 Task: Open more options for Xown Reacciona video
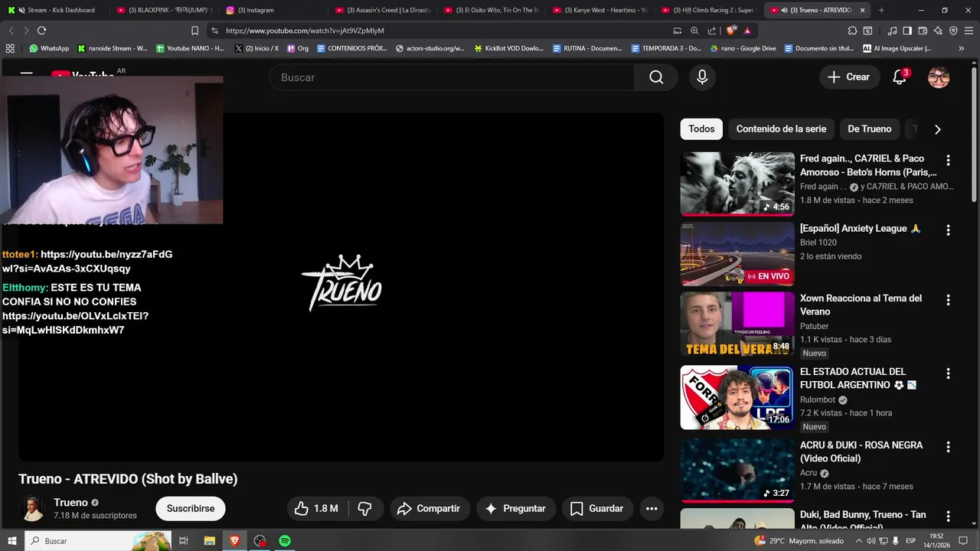point(948,300)
